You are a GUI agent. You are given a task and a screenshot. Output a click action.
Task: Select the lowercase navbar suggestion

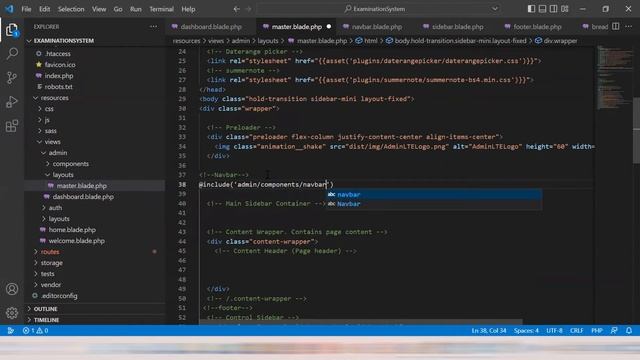(434, 195)
